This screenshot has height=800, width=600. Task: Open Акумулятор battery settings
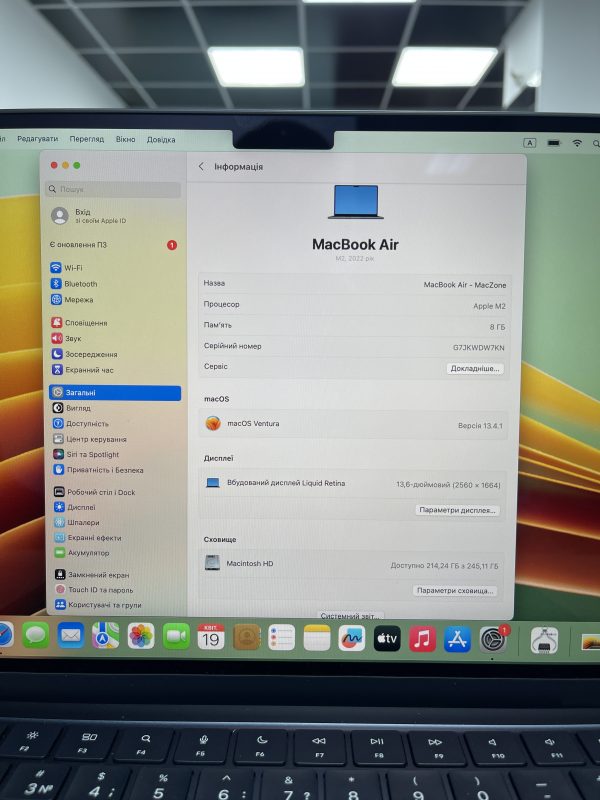(82, 553)
